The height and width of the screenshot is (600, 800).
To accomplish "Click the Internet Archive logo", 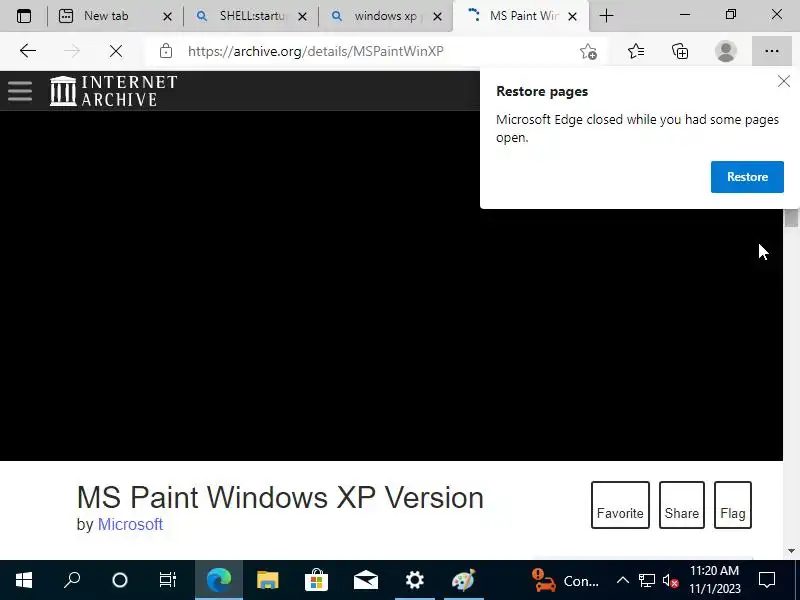I will pyautogui.click(x=113, y=91).
